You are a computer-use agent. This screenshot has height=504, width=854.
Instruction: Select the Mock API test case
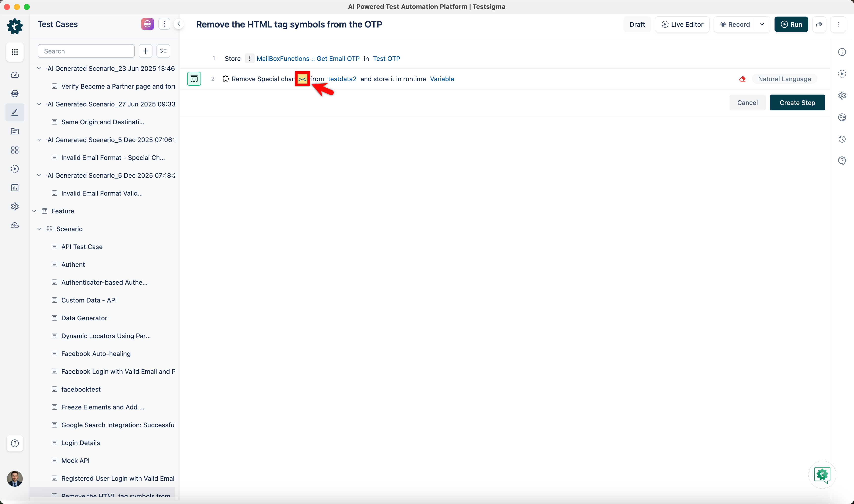click(x=75, y=460)
